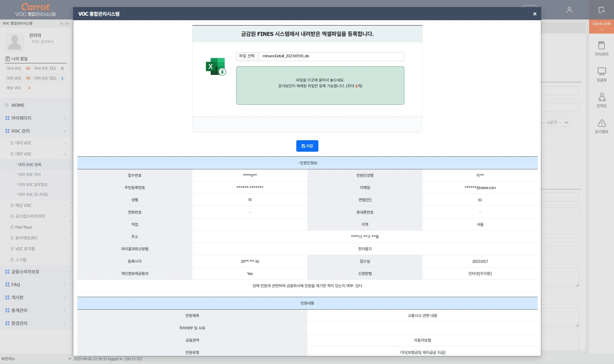Expand the 윤리제보센터 submenu
Viewport: 614px width, 364px height.
click(35, 238)
